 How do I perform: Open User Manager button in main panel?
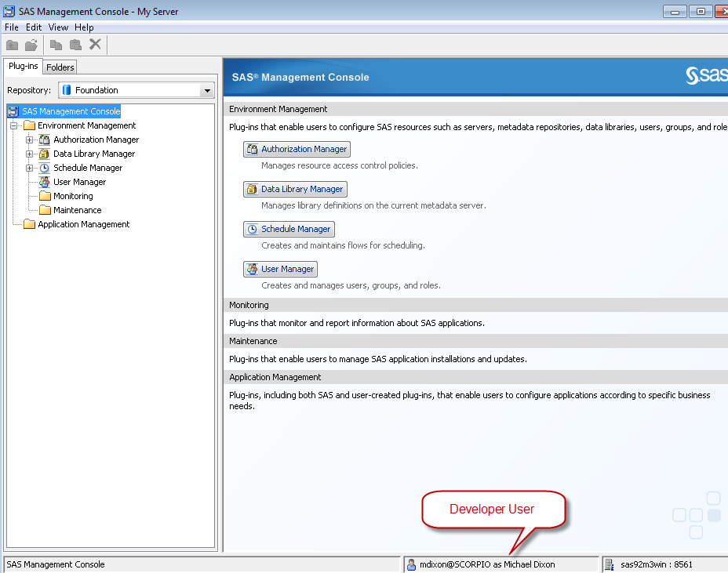(280, 269)
